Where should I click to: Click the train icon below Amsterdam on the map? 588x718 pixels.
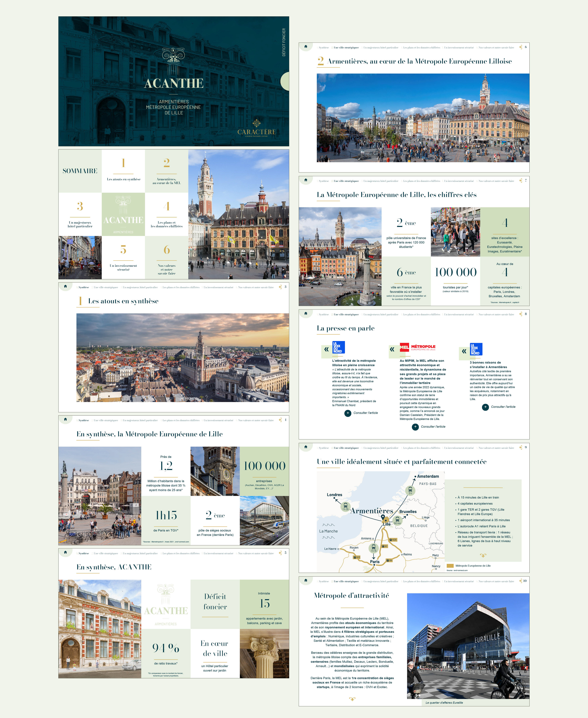410,490
